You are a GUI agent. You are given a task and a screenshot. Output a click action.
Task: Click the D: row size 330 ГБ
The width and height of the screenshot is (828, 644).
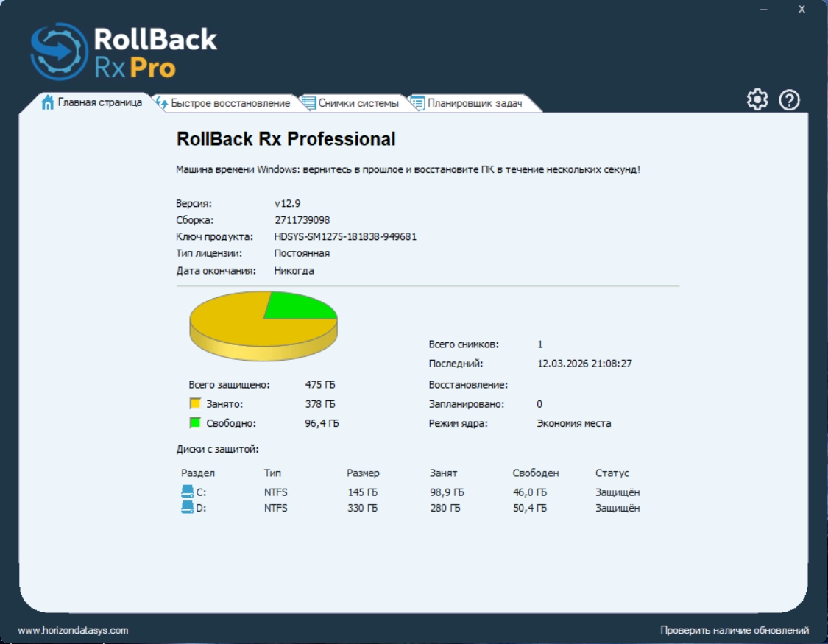(363, 507)
